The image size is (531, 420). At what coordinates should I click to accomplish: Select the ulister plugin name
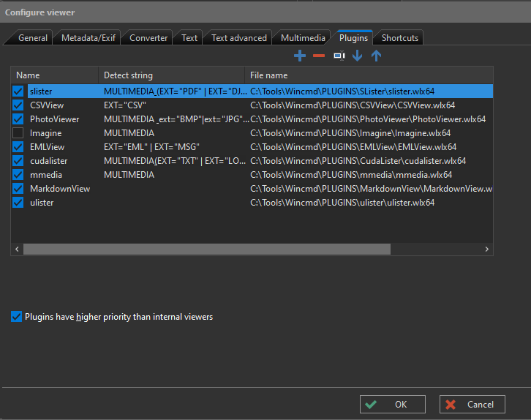click(x=42, y=202)
